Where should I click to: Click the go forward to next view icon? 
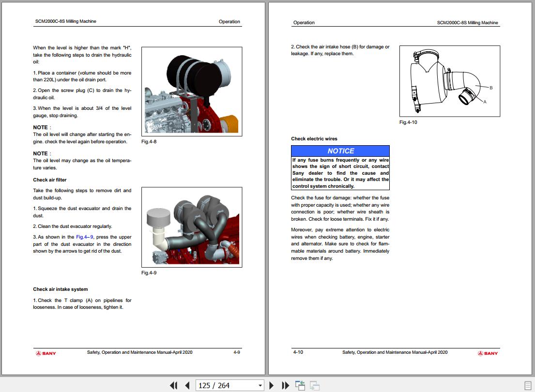click(x=315, y=385)
